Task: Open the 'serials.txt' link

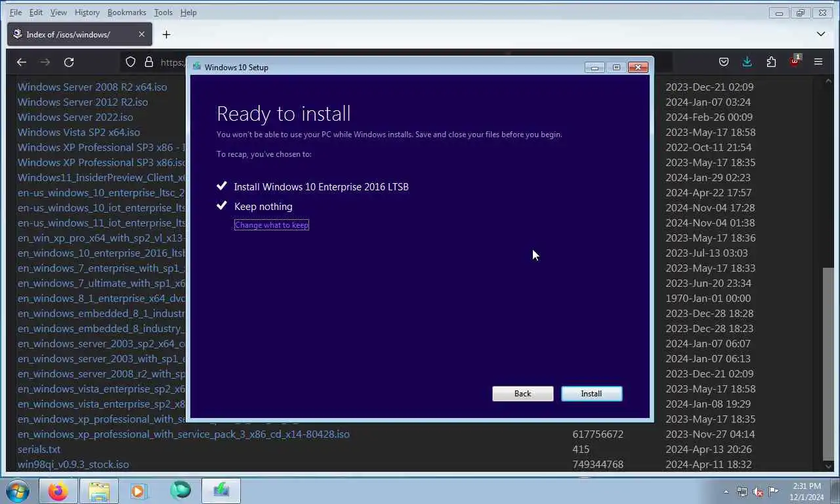Action: pos(39,449)
